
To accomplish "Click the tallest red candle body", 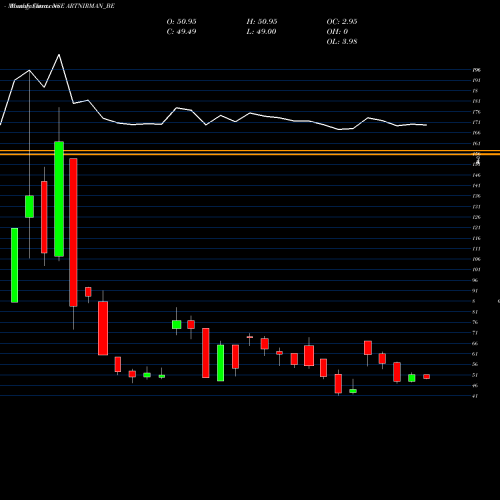I will coord(73,232).
